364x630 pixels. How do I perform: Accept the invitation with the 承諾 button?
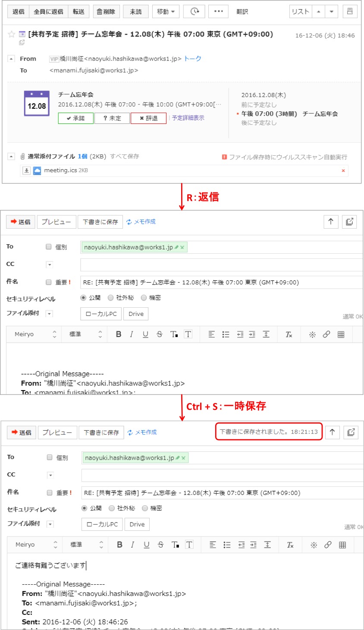(x=75, y=118)
